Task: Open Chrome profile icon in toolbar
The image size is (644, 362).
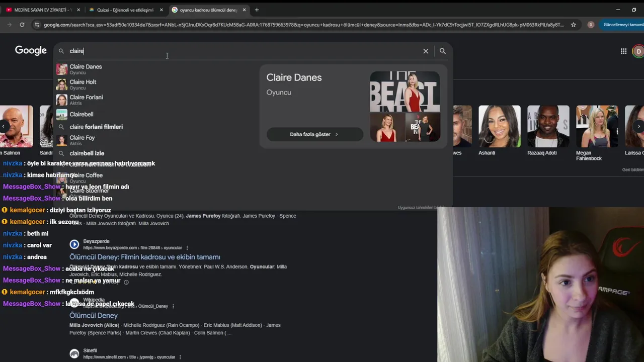Action: click(x=591, y=25)
